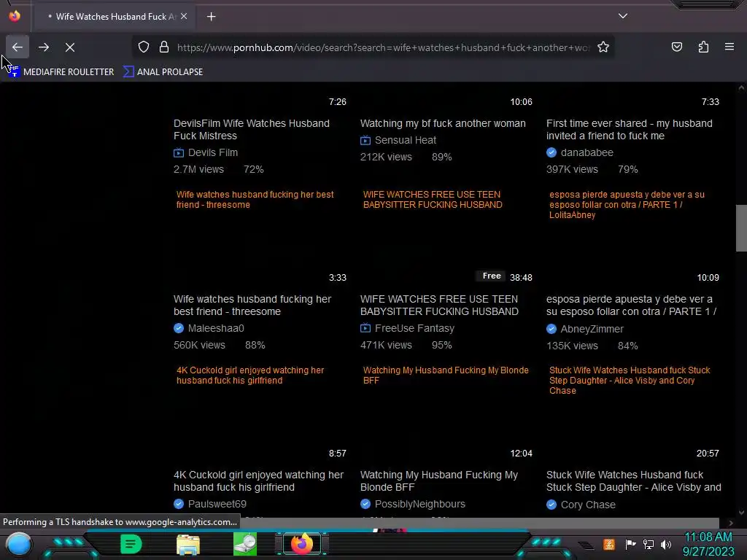This screenshot has height=560, width=747.
Task: Open the clock showing 11:08 AM
Action: (x=708, y=544)
